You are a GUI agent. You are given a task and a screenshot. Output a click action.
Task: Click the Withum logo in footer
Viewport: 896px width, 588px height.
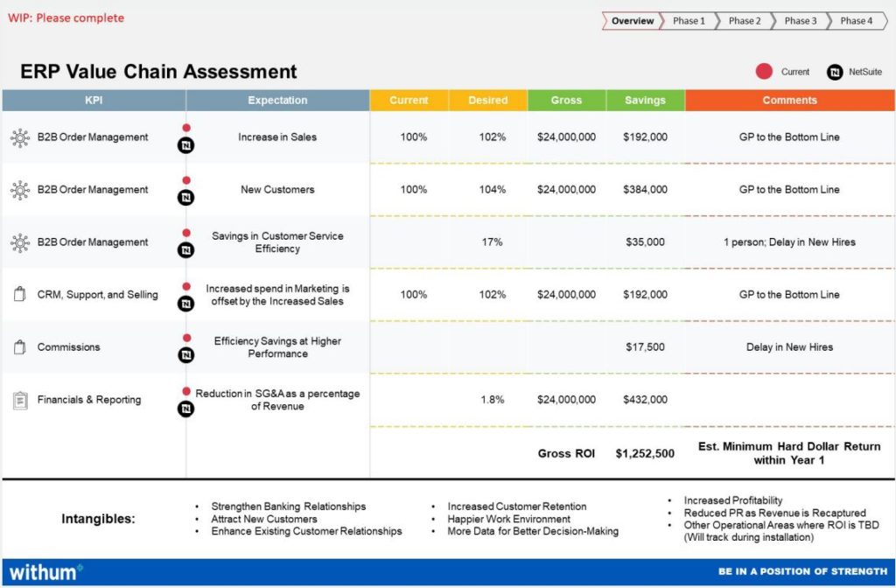click(45, 572)
